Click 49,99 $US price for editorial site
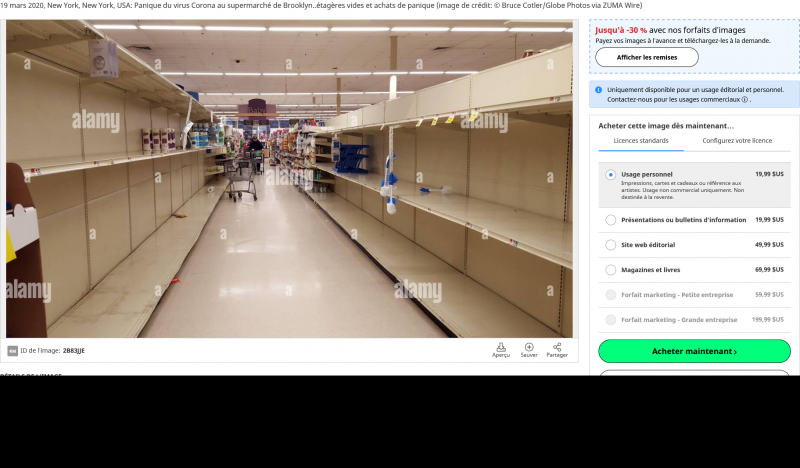Viewport: 800px width, 468px height. click(x=769, y=245)
